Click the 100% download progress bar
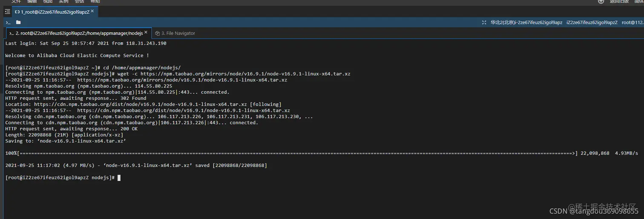The image size is (644, 219). [x=291, y=153]
